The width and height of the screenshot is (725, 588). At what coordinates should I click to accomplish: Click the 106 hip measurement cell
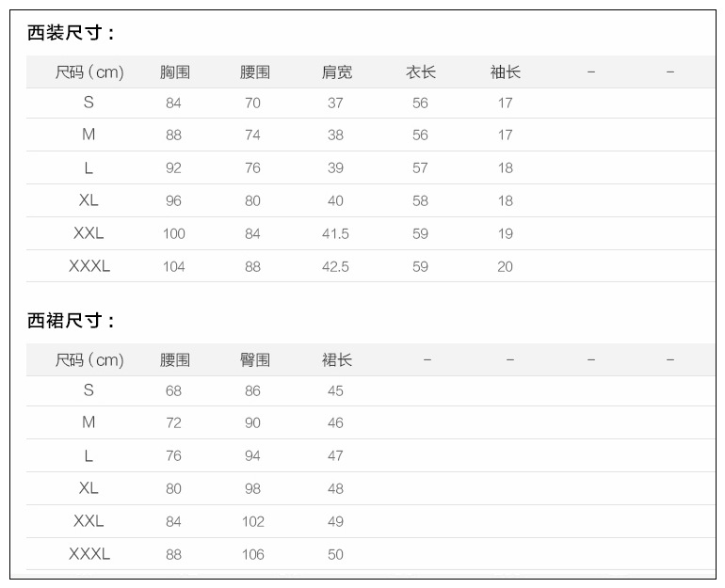252,554
